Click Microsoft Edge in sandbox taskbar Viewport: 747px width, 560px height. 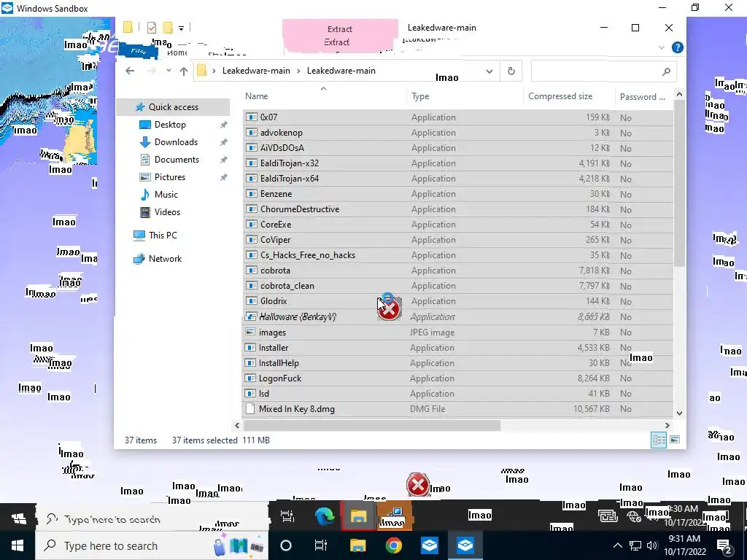325,516
